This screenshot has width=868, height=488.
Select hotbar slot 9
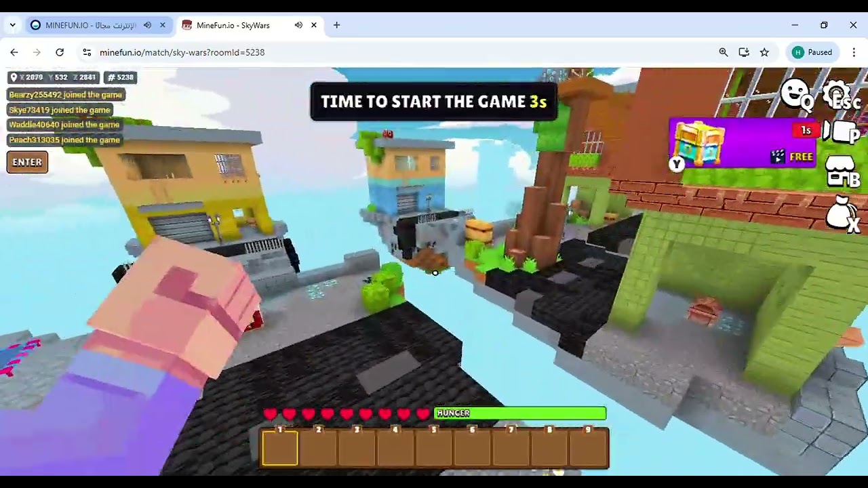click(x=589, y=447)
